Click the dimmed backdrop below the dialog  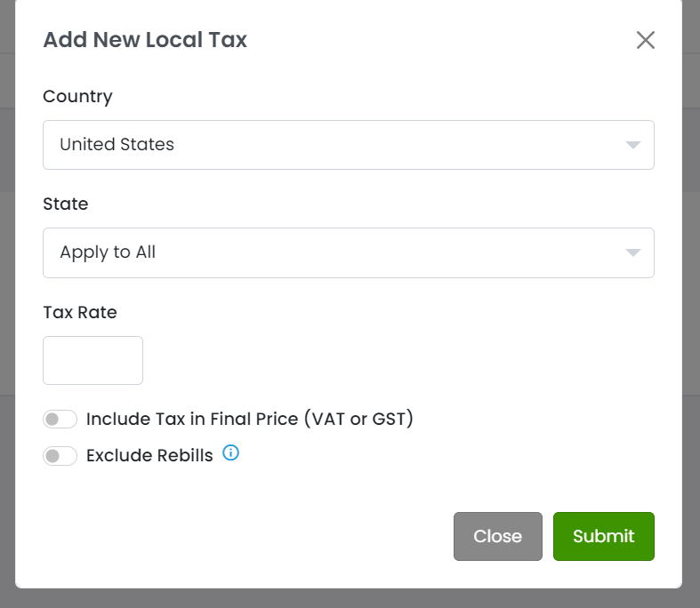coord(349,599)
